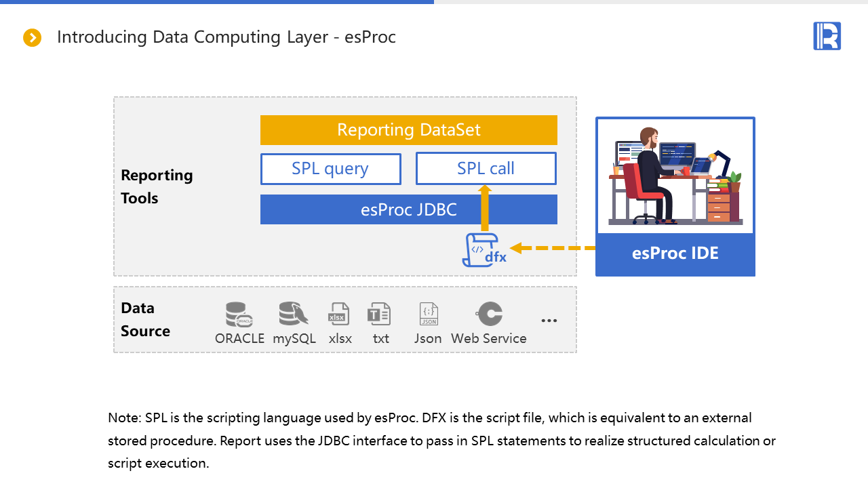The width and height of the screenshot is (868, 488).
Task: Click the blue R logo
Action: 827,36
